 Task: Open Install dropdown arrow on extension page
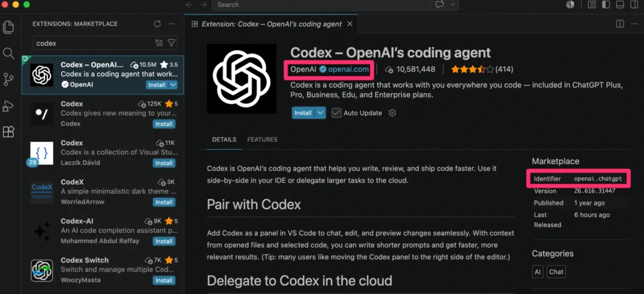pyautogui.click(x=321, y=113)
